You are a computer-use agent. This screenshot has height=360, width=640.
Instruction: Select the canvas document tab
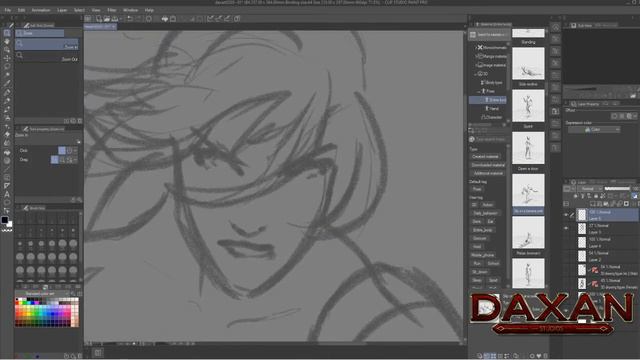click(x=100, y=27)
